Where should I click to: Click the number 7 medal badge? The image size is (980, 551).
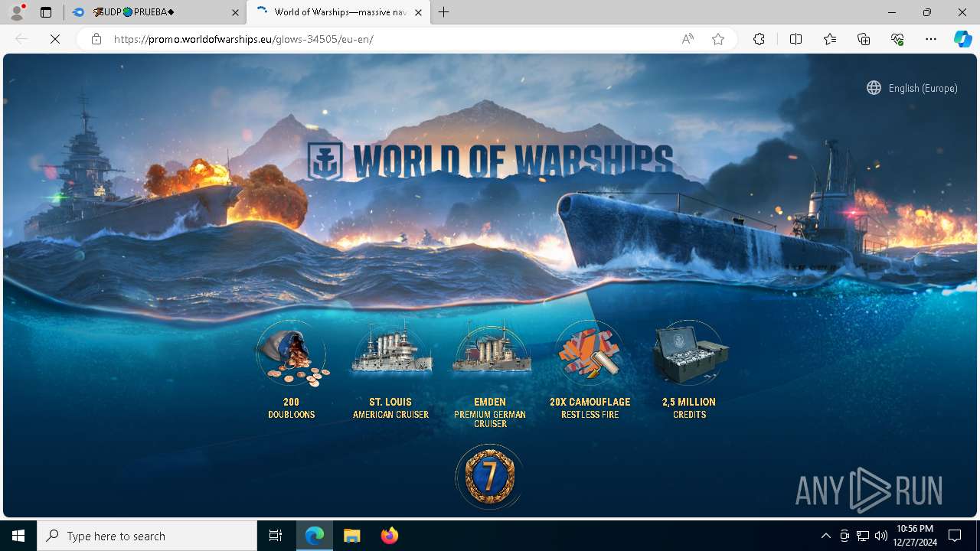tap(489, 477)
